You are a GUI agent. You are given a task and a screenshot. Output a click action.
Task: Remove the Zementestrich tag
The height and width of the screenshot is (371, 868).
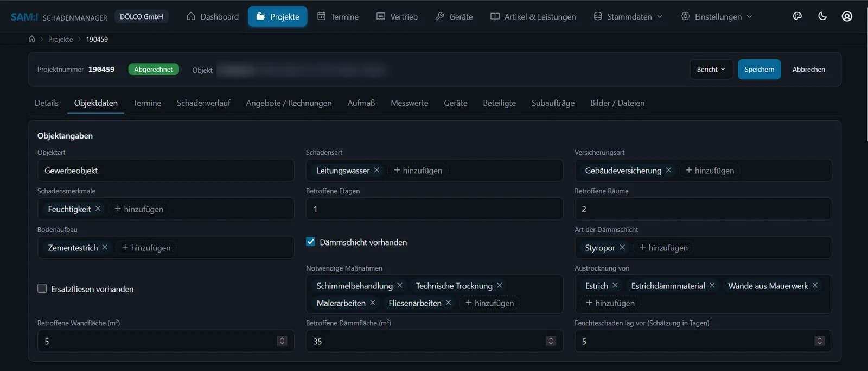105,247
